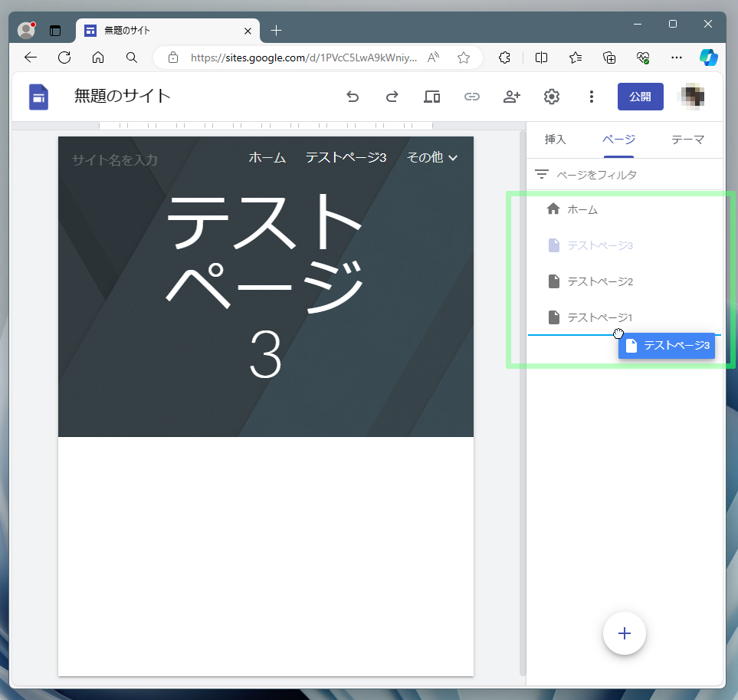
Task: Switch to the テーマ tab
Action: (687, 140)
